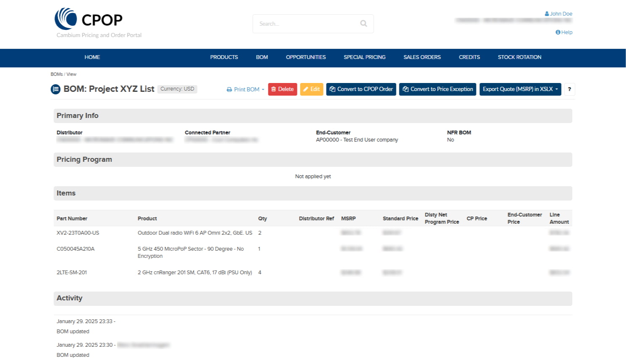The image size is (626, 364).
Task: Click the Primary Info section header
Action: coord(313,116)
